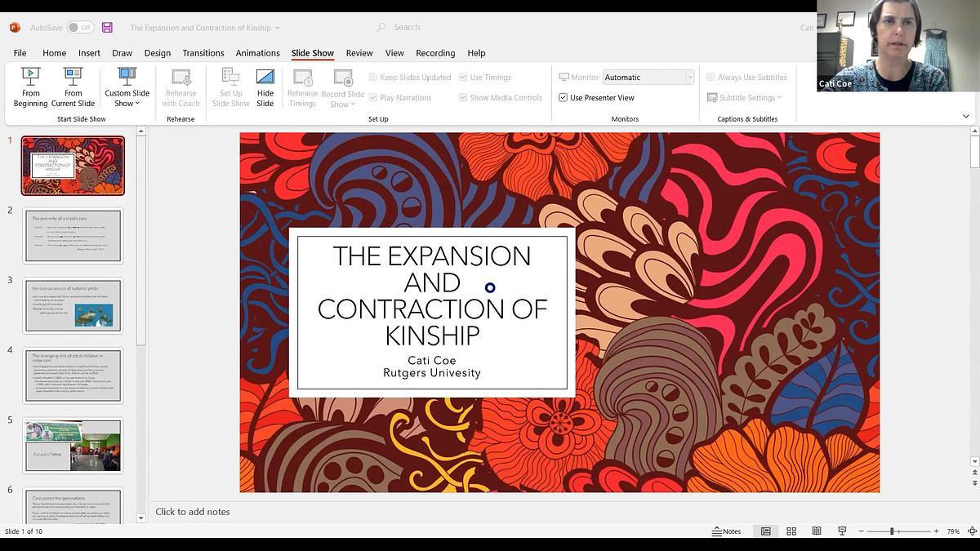Open the File menu
This screenshot has width=980, height=551.
[20, 53]
